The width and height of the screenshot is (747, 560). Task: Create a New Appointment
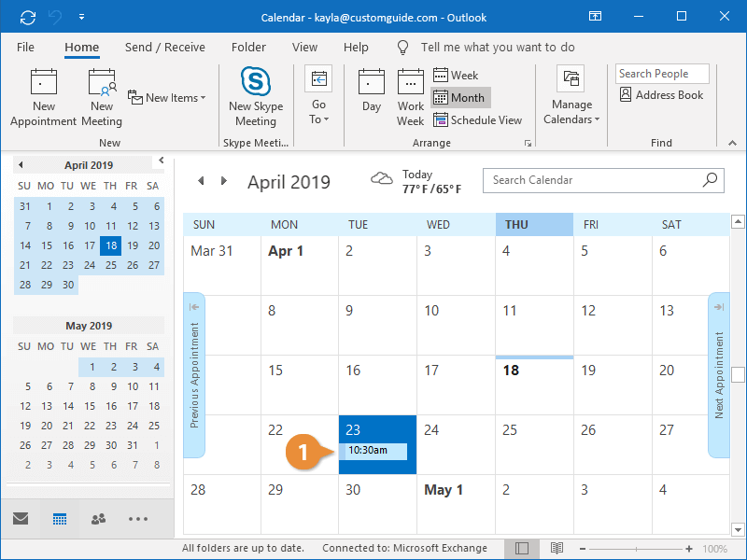coord(43,98)
